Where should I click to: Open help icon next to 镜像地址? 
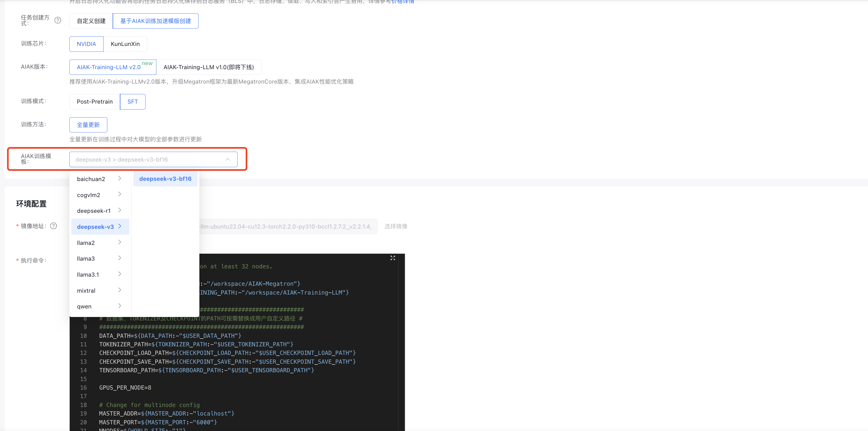point(54,226)
